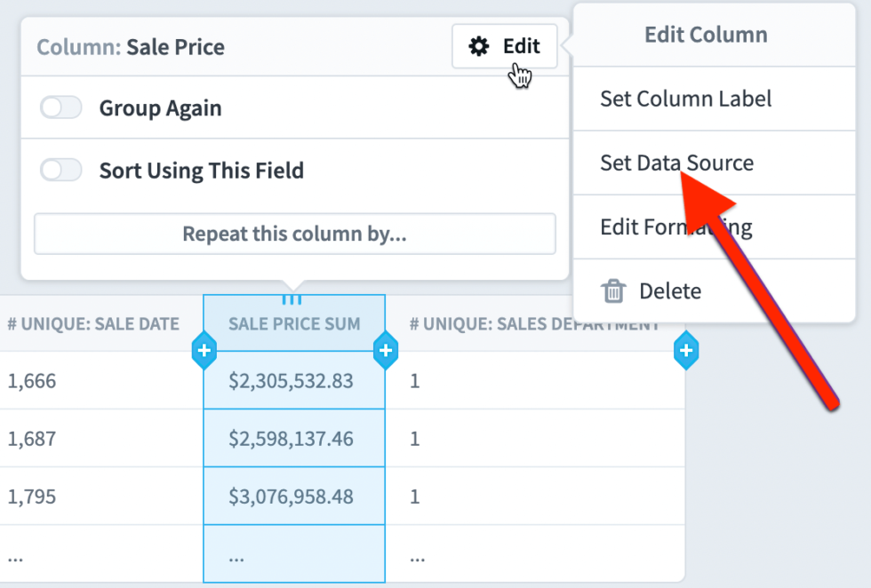Select the cell showing $2,305,532.83
Image resolution: width=871 pixels, height=588 pixels.
coord(294,380)
